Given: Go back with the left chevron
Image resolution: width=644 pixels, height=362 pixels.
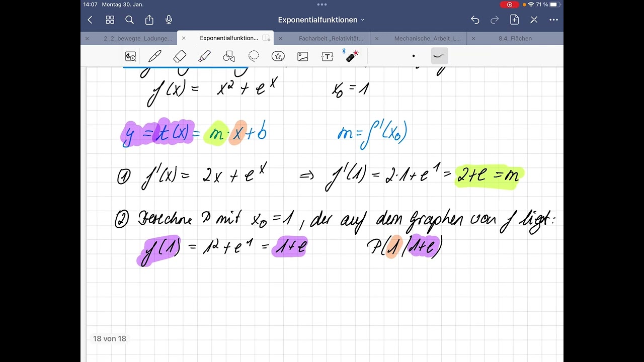Looking at the screenshot, I should (90, 20).
